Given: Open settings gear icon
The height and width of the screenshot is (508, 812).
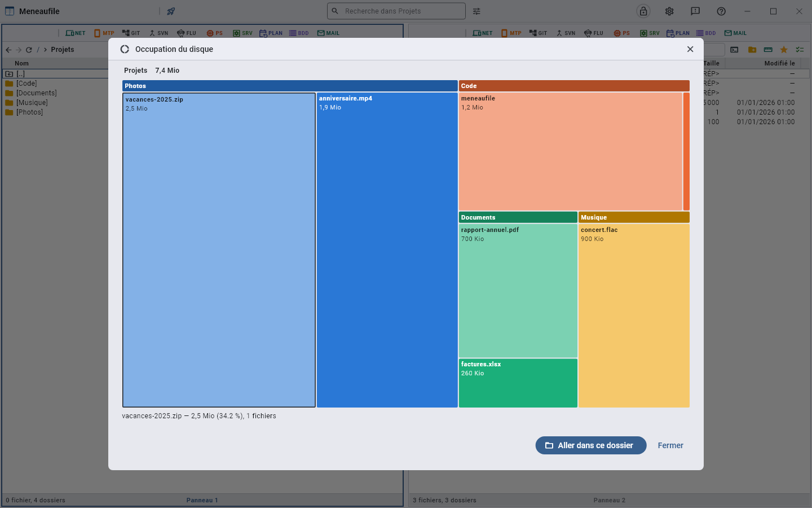Looking at the screenshot, I should 669,11.
